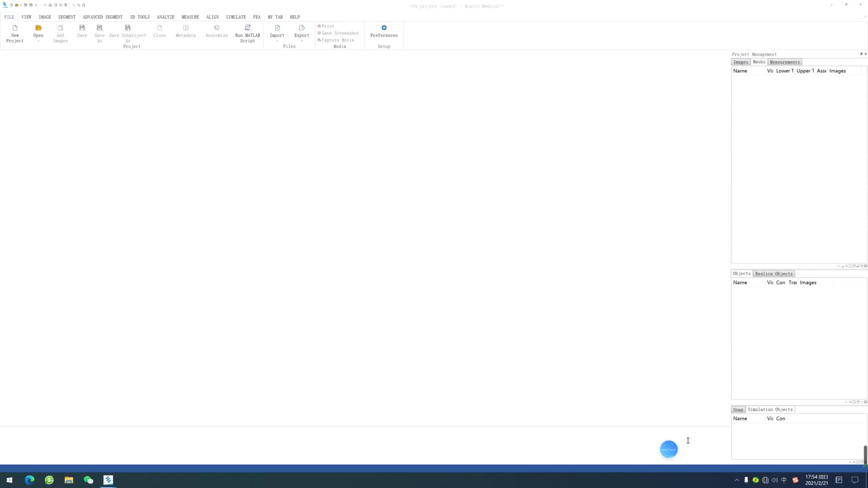Viewport: 868px width, 488px height.
Task: Open a project with the folder icon
Action: tap(38, 28)
